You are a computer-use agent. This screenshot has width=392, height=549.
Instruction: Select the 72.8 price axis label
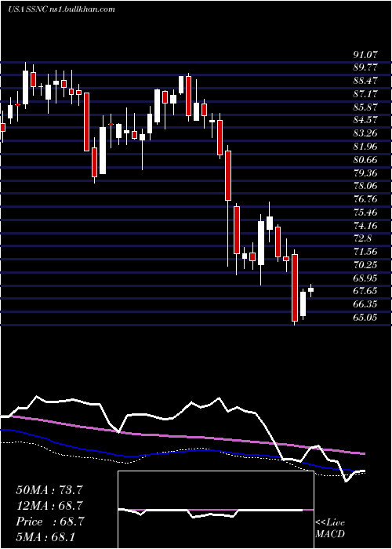click(x=362, y=238)
